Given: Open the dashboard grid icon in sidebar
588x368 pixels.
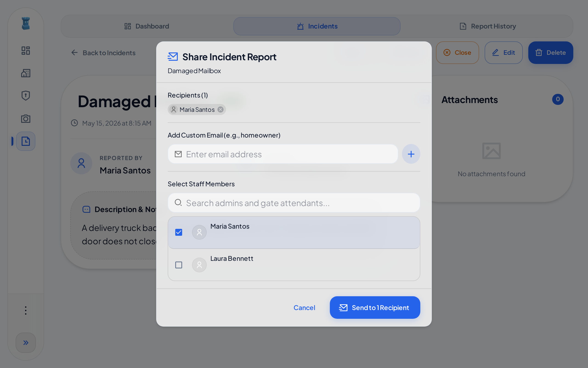Looking at the screenshot, I should [x=26, y=51].
